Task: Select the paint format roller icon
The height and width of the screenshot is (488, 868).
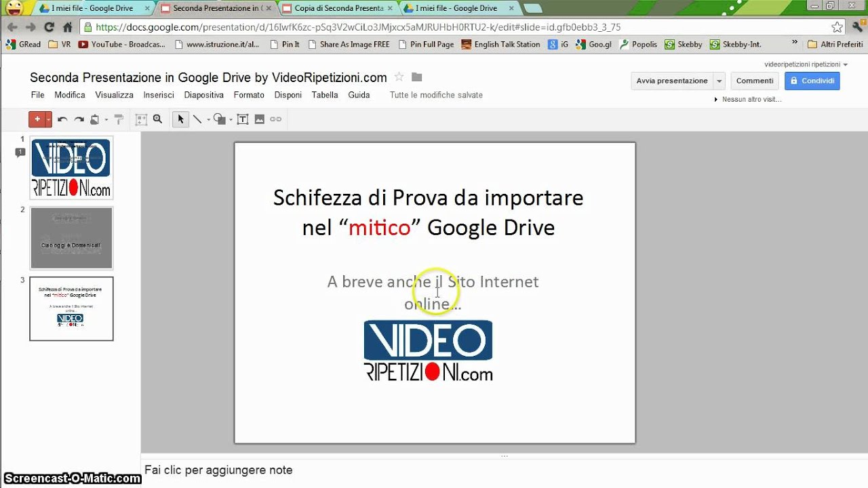Action: tap(119, 119)
